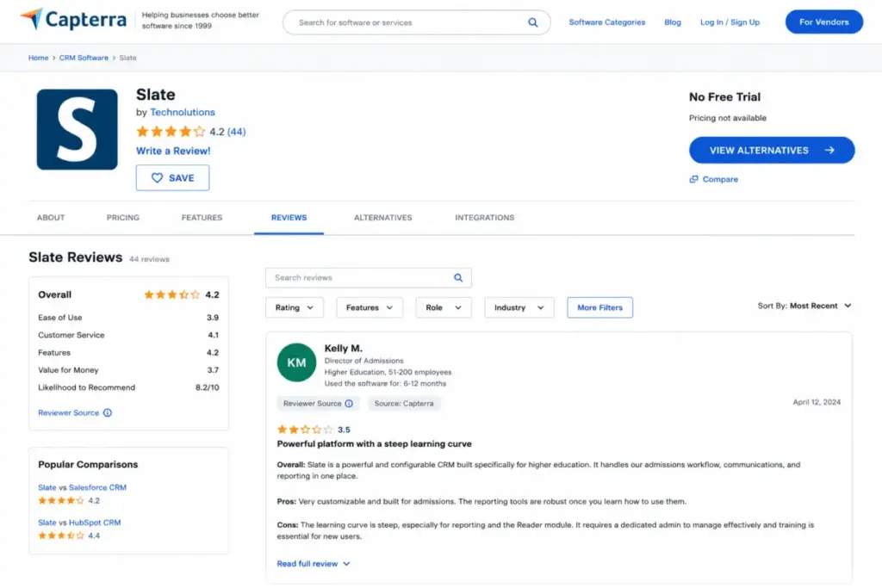Click the View Alternatives button

[x=772, y=150]
